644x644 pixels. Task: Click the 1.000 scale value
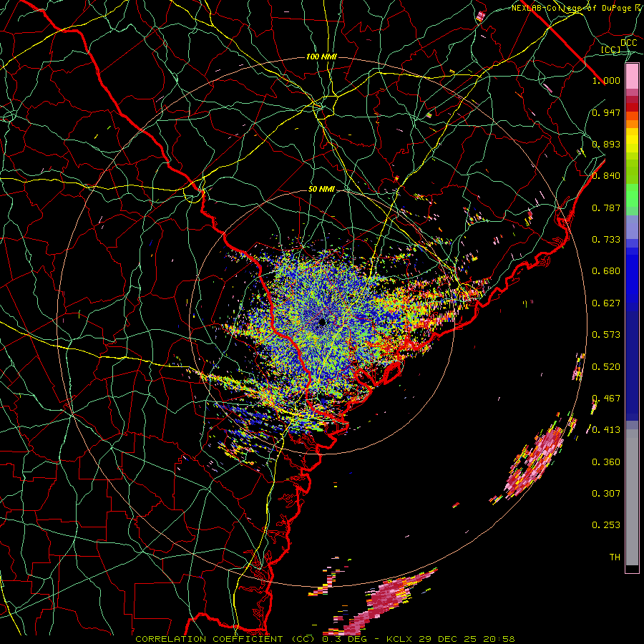click(x=606, y=80)
